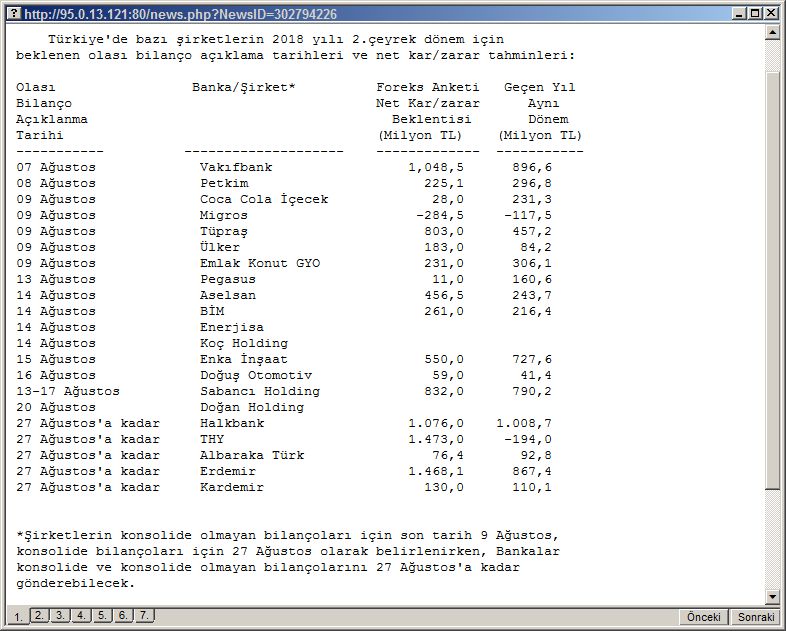The height and width of the screenshot is (631, 786).
Task: Click the 07 Ağustos date
Action: 56,167
